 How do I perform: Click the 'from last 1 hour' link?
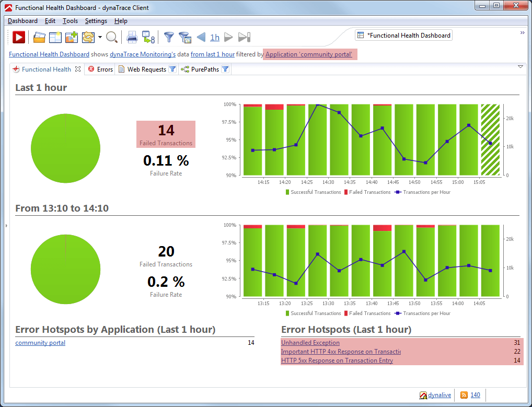pos(213,54)
